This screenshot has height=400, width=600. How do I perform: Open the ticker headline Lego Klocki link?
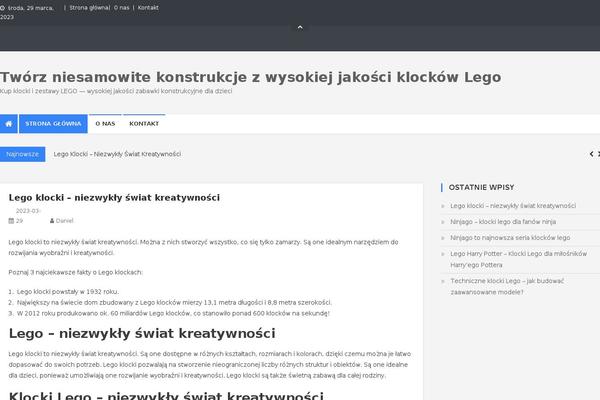click(x=117, y=154)
